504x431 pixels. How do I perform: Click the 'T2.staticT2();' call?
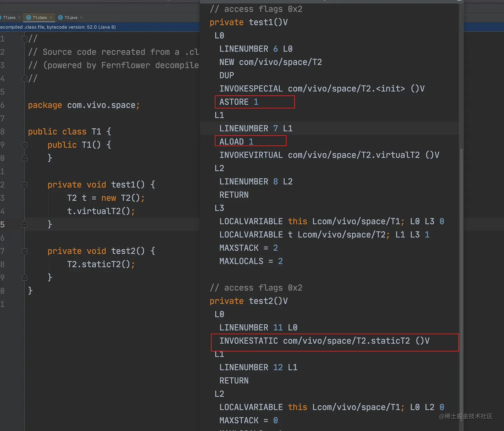pos(101,264)
